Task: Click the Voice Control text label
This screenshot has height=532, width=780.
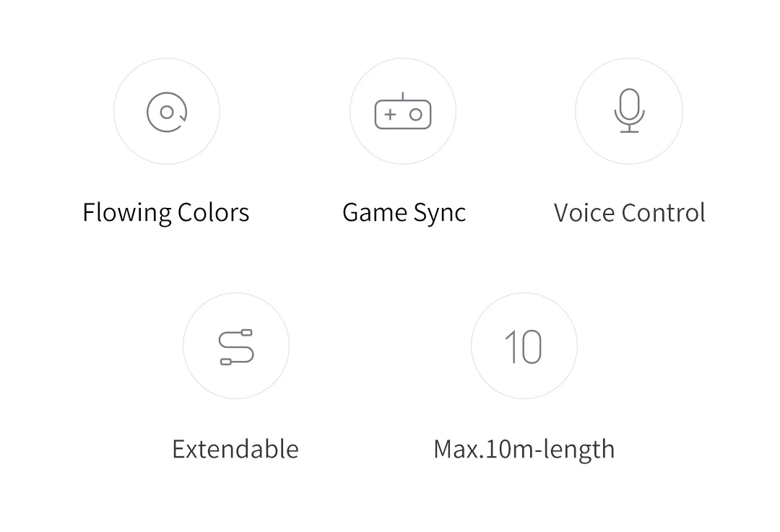Action: tap(629, 213)
